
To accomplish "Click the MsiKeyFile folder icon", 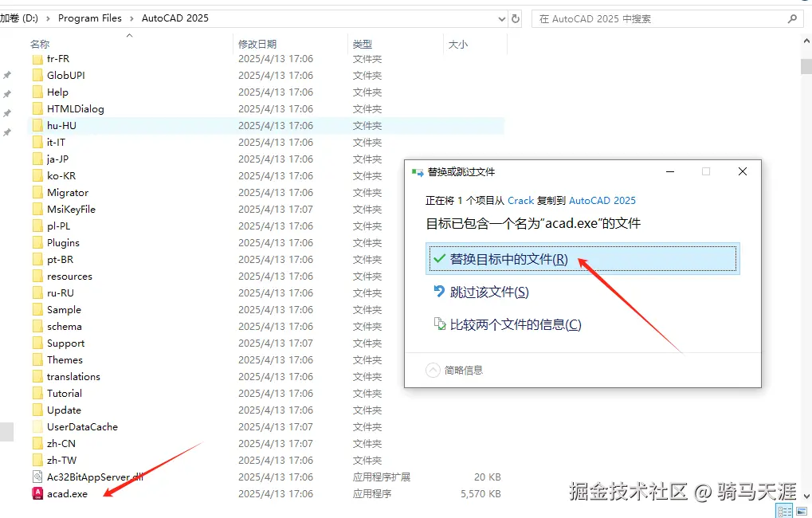I will pyautogui.click(x=37, y=210).
